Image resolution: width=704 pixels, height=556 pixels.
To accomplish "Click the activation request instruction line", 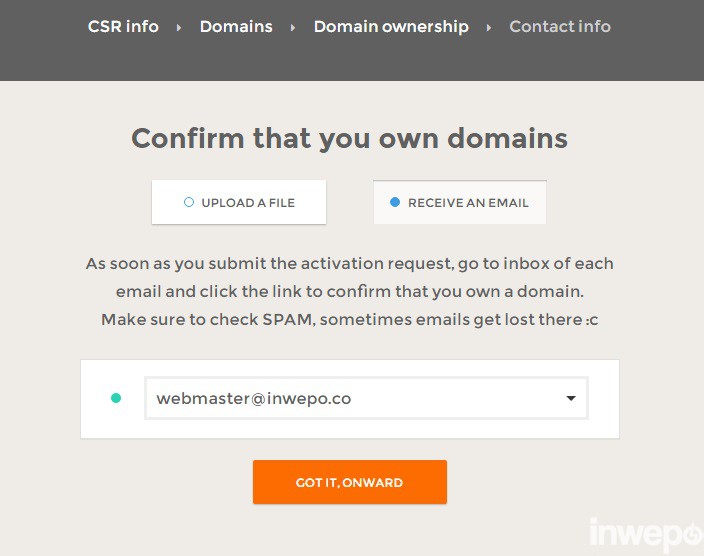I will point(350,264).
